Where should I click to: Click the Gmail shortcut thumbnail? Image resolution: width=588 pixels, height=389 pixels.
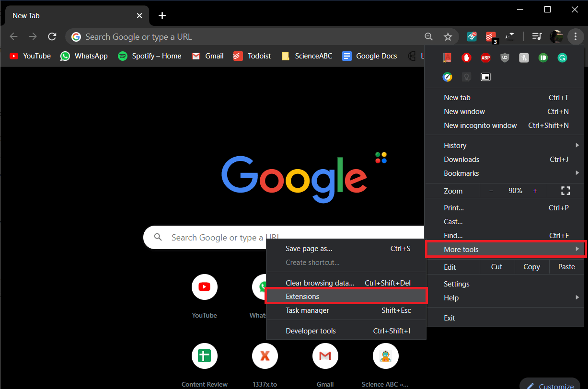tap(325, 356)
